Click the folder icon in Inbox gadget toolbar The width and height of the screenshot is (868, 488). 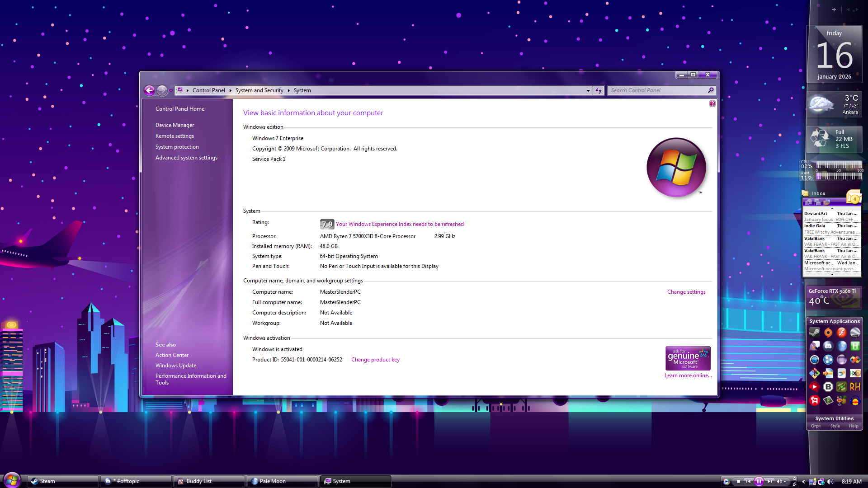[826, 202]
